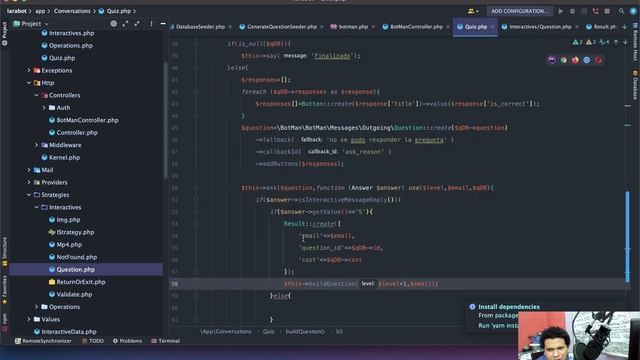
Task: Open preview in Firefox browser icon
Action: 575,60
